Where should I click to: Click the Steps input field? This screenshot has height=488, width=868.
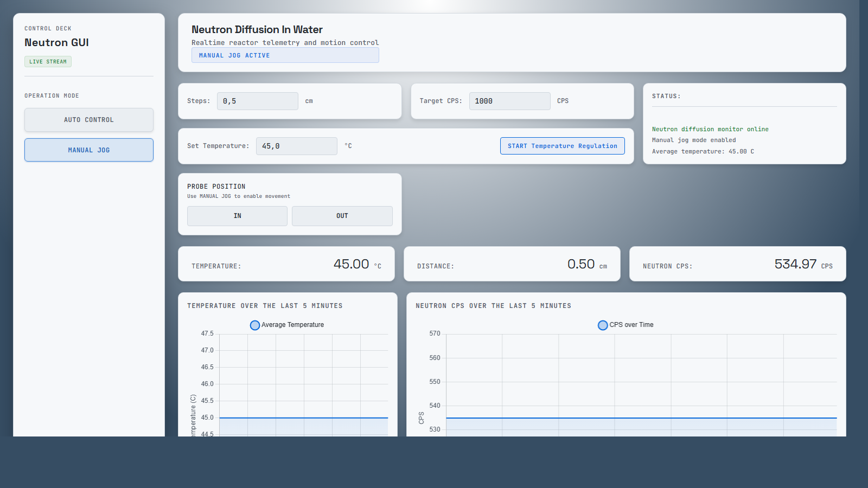pos(258,101)
